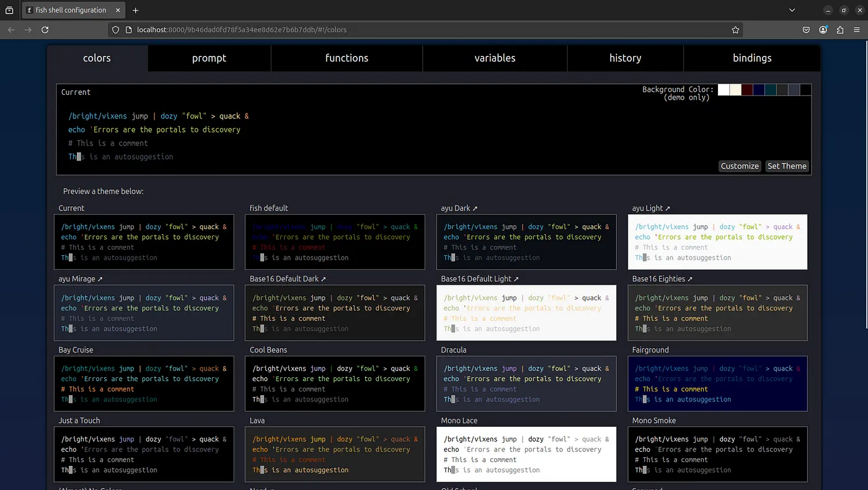This screenshot has width=868, height=490.
Task: Save page to Pocket
Action: (806, 30)
